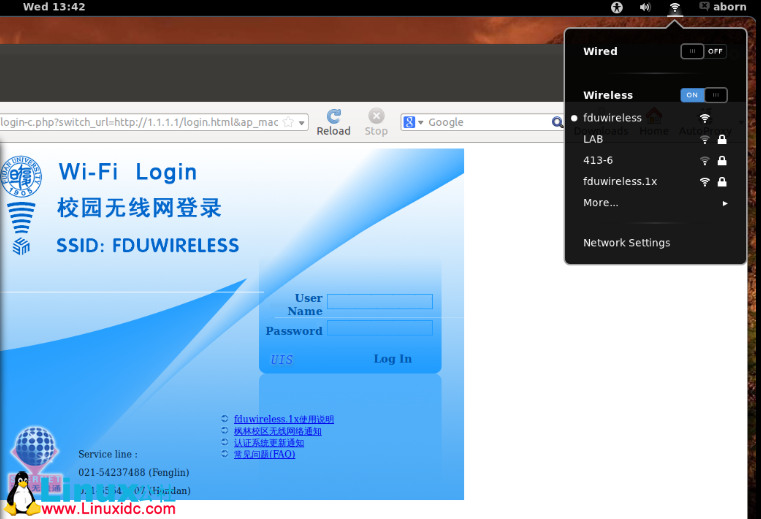Open the Google search engine dropdown
The height and width of the screenshot is (519, 761).
click(x=412, y=122)
